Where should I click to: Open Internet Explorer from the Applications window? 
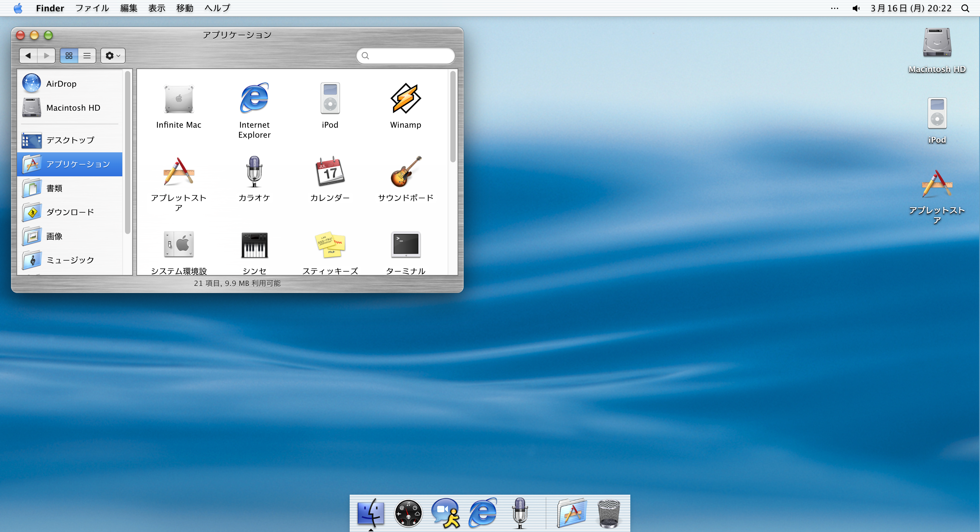click(253, 98)
